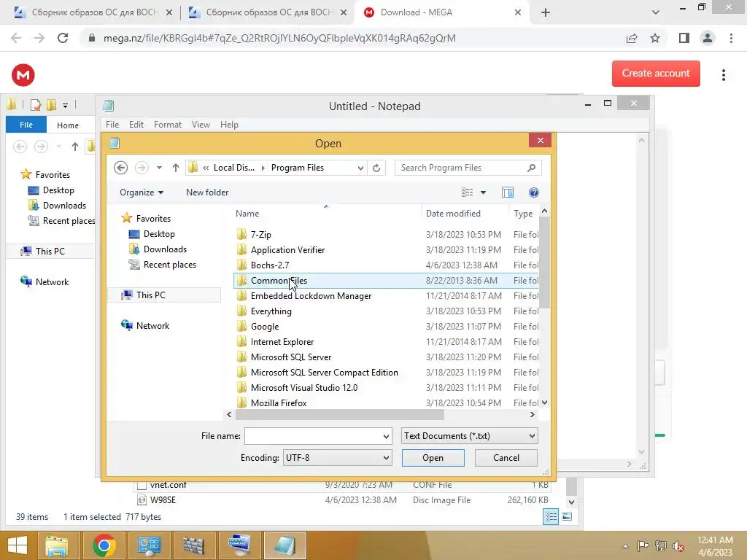This screenshot has width=747, height=560.
Task: Open a new Chrome tab
Action: tap(546, 13)
